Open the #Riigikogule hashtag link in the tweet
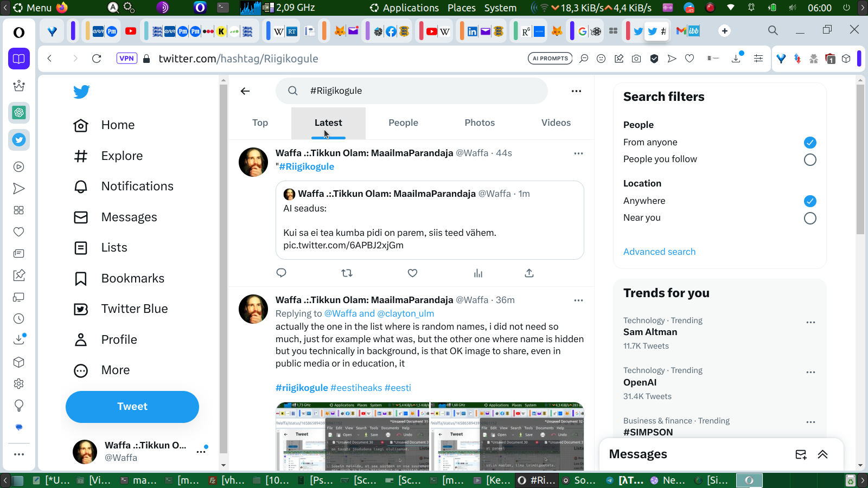 click(x=307, y=167)
